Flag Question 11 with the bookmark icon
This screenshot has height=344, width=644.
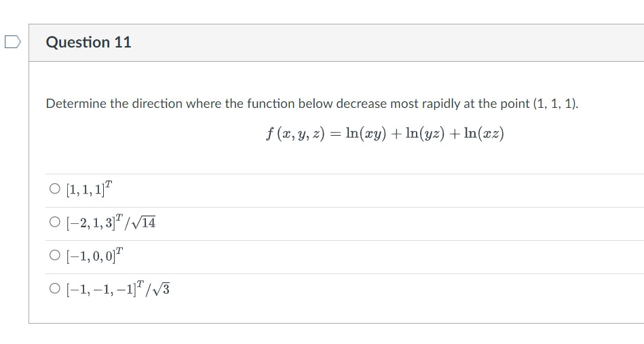point(13,42)
